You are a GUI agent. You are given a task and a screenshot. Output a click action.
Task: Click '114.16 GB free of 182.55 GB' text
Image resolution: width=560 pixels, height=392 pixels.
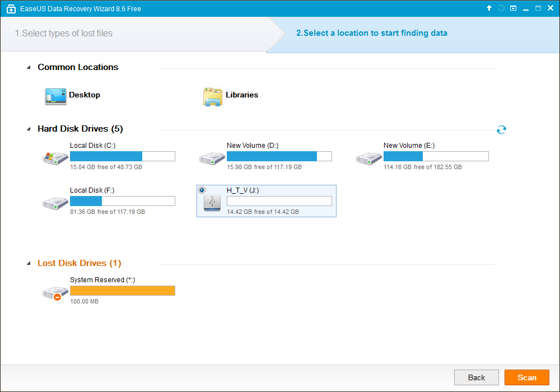pyautogui.click(x=423, y=167)
